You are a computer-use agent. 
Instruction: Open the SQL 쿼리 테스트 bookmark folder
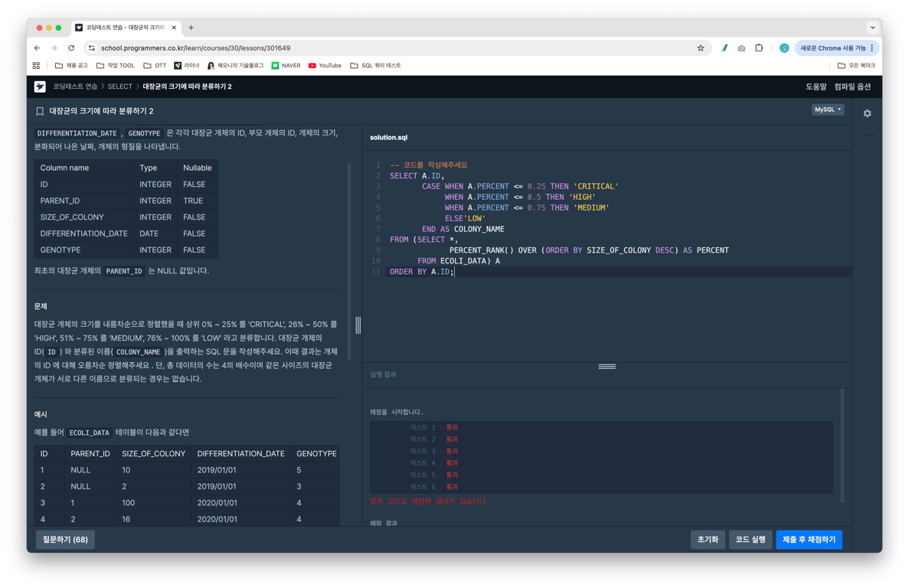[376, 66]
